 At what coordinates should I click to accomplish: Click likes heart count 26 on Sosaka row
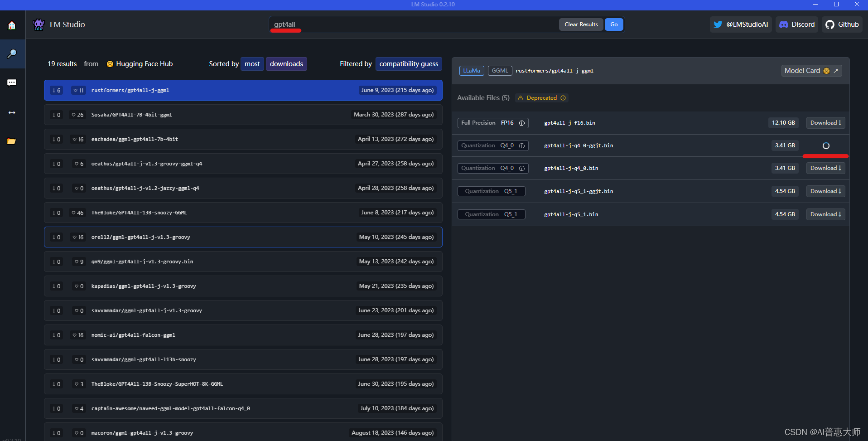point(77,115)
